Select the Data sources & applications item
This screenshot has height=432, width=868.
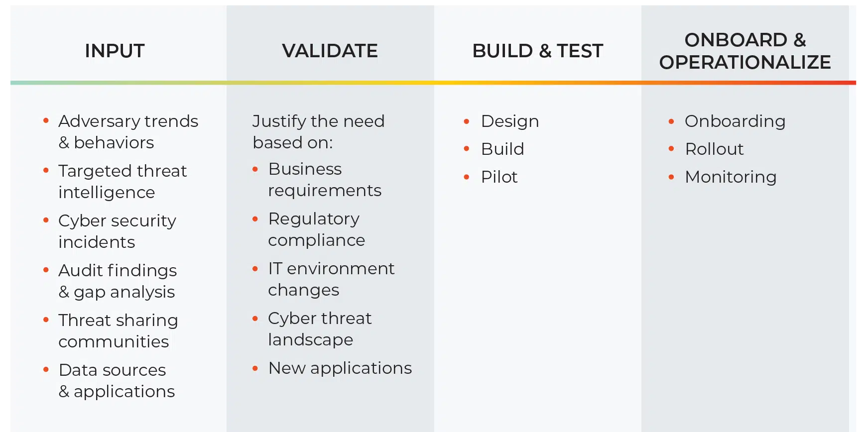117,381
